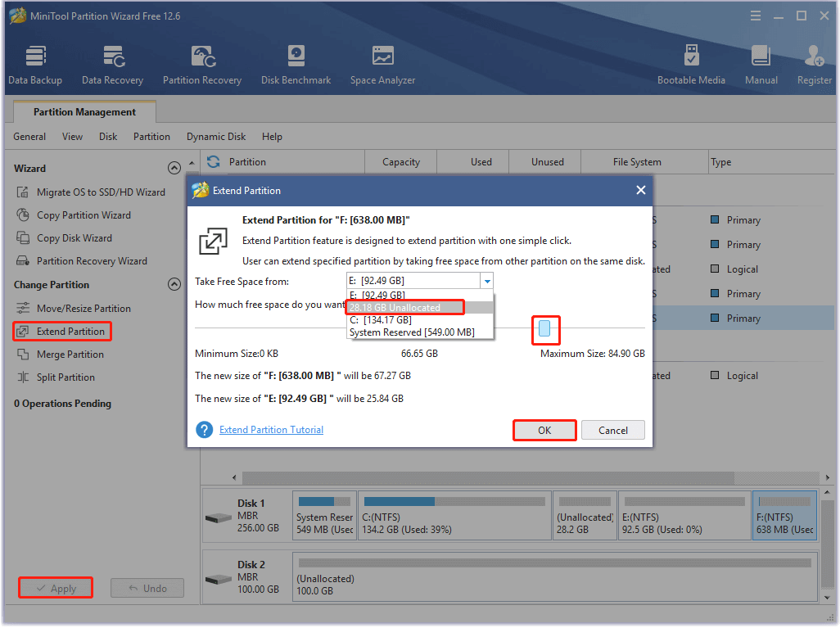Open the Manual
This screenshot has height=628, width=840.
point(761,65)
